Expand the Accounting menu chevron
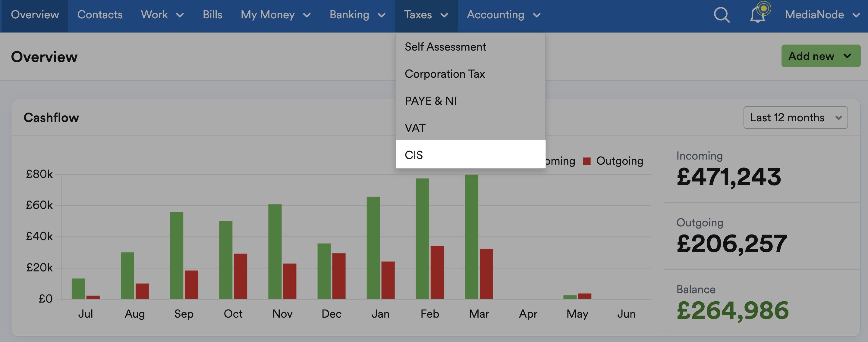 click(x=537, y=15)
